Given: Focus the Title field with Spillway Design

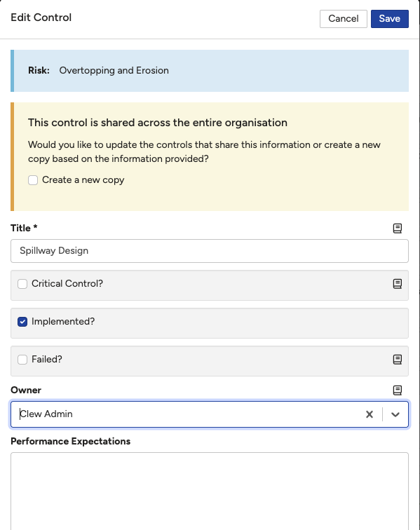Looking at the screenshot, I should click(210, 251).
